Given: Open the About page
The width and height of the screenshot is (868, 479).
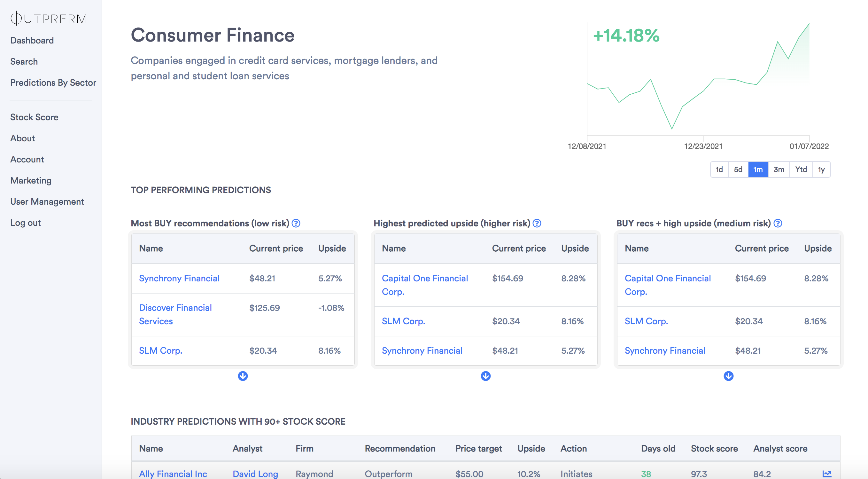Looking at the screenshot, I should (x=23, y=138).
